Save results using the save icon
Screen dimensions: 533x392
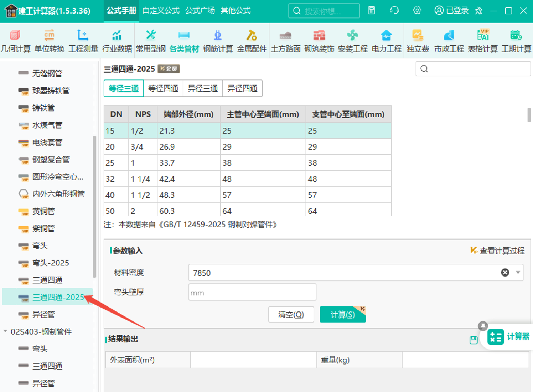click(474, 340)
